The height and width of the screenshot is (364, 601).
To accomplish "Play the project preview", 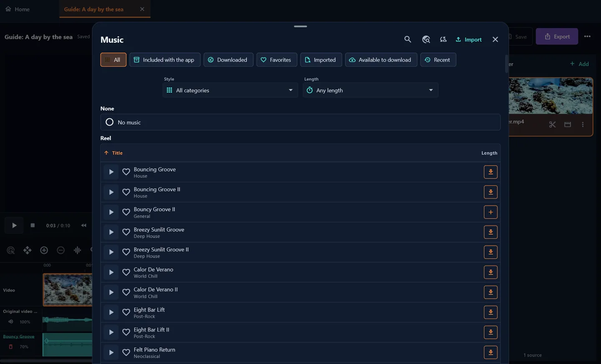I will click(x=14, y=225).
